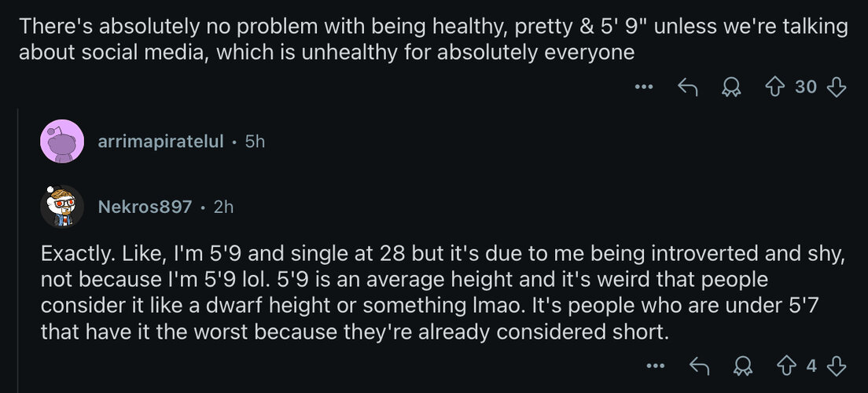Viewport: 868px width, 393px height.
Task: Click the 2h timestamp on Nekros897's comment
Action: coord(223,207)
